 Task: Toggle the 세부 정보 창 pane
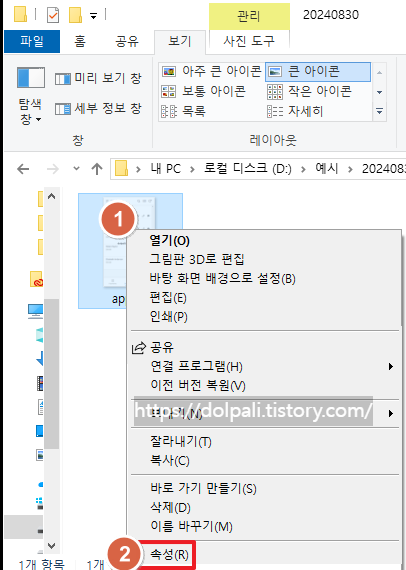(98, 108)
